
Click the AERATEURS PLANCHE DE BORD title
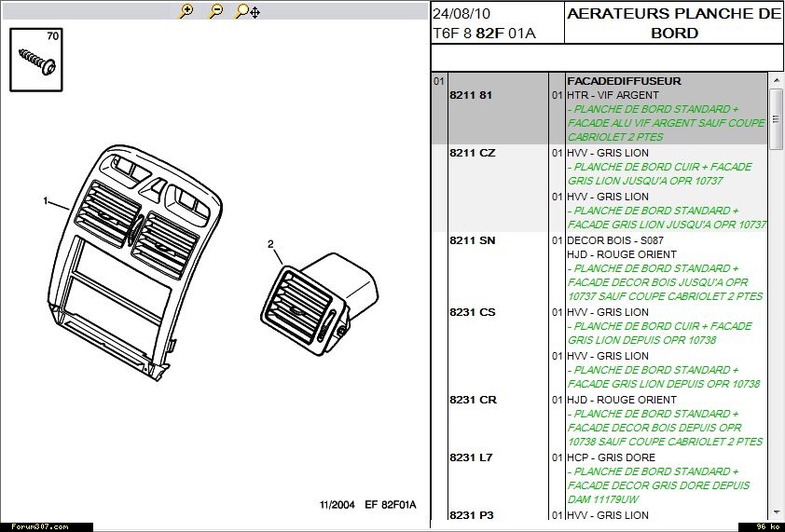point(673,23)
